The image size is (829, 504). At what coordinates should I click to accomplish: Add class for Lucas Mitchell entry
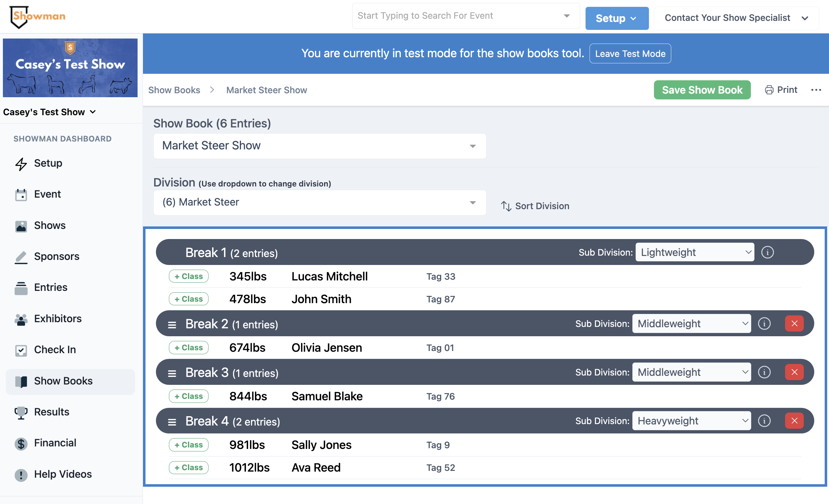click(188, 276)
